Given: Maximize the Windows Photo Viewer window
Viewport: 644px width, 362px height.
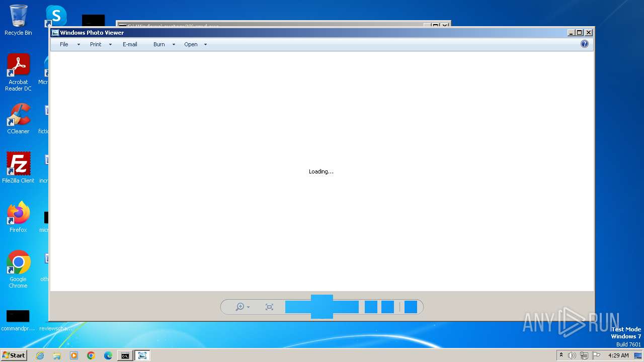Looking at the screenshot, I should click(x=580, y=33).
